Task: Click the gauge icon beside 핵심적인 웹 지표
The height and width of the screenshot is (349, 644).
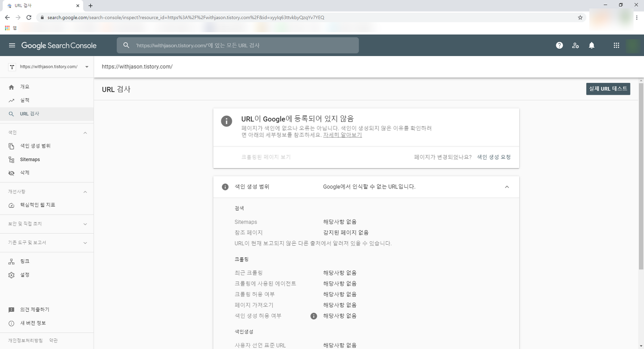Action: click(12, 205)
